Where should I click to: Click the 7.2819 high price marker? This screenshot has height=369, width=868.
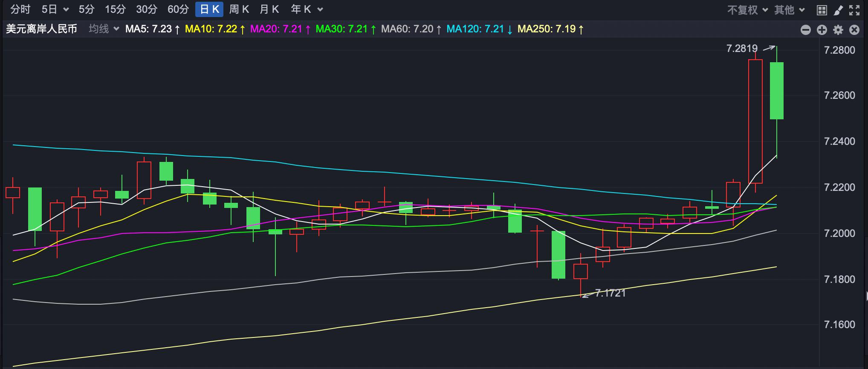742,49
